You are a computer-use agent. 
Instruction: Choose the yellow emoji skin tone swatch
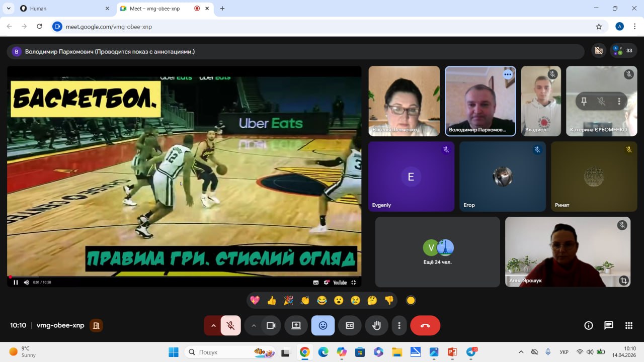(411, 300)
